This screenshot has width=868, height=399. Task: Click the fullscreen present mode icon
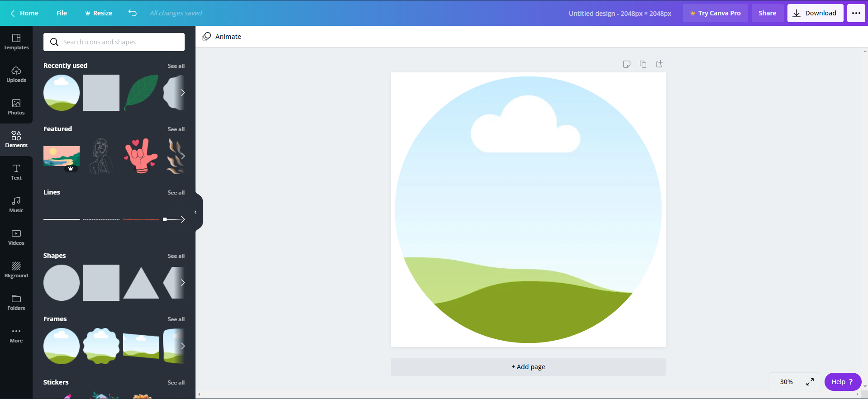[x=810, y=382]
